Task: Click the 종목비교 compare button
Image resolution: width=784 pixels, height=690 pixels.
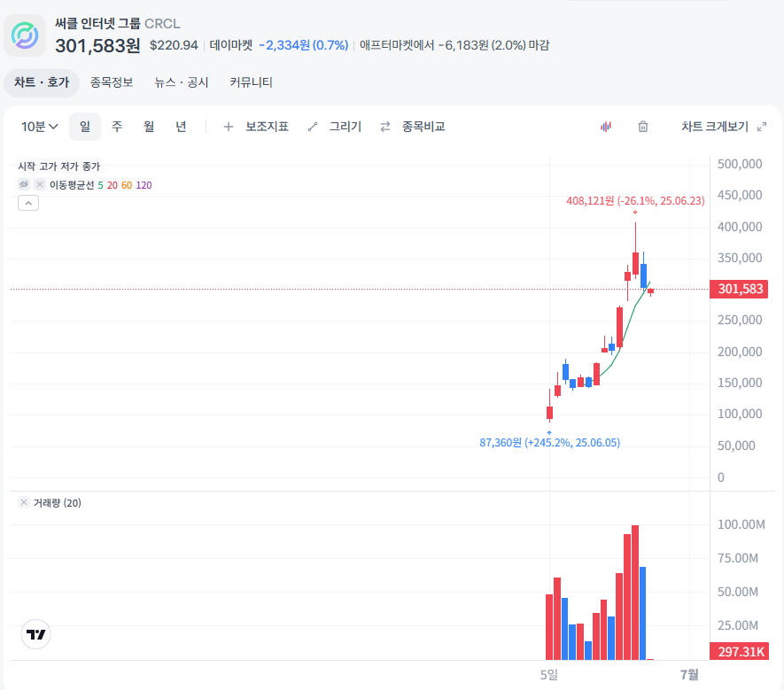Action: point(423,127)
